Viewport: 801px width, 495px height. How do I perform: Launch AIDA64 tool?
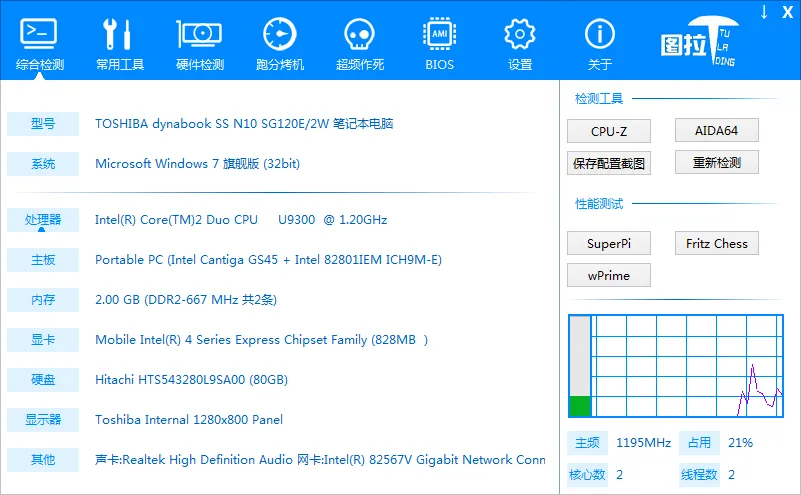pyautogui.click(x=716, y=131)
